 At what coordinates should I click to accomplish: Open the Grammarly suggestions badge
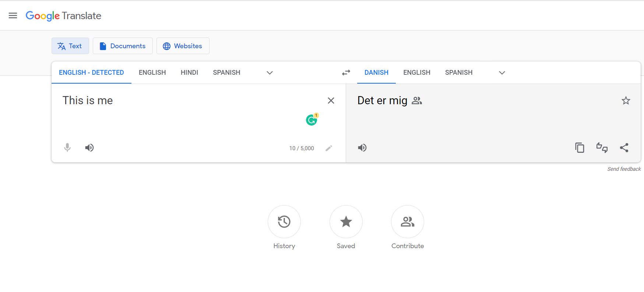pyautogui.click(x=312, y=120)
